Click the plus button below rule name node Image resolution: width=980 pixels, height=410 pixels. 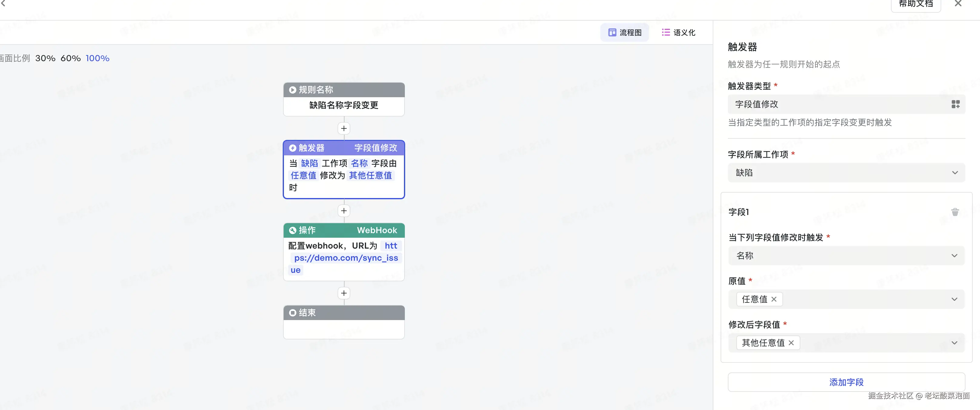click(x=344, y=128)
